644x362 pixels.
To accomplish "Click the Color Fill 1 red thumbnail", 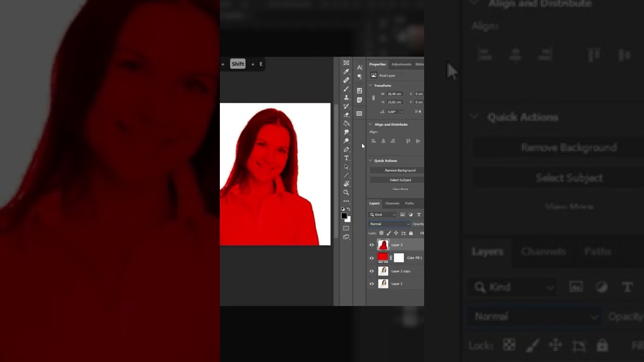I will pos(383,258).
